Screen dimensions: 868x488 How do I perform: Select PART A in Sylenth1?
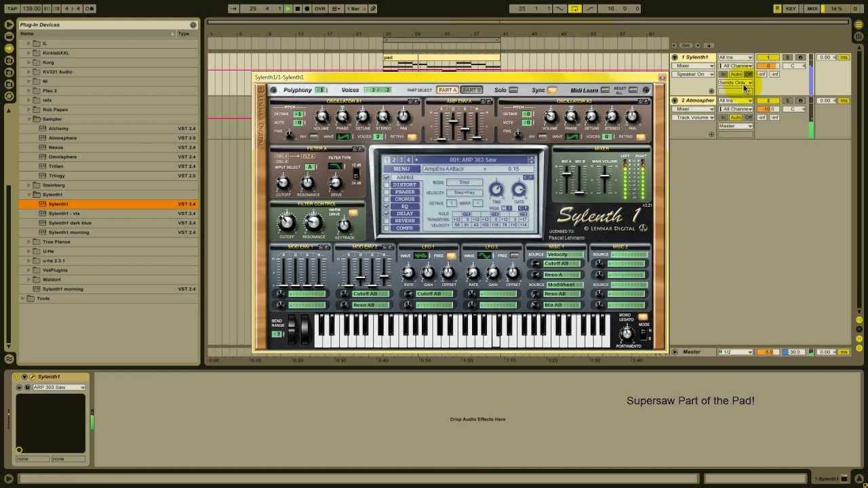coord(448,90)
